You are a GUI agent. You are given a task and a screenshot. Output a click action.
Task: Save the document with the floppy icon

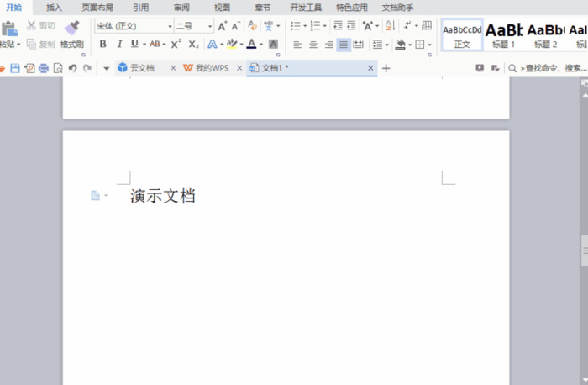click(15, 68)
